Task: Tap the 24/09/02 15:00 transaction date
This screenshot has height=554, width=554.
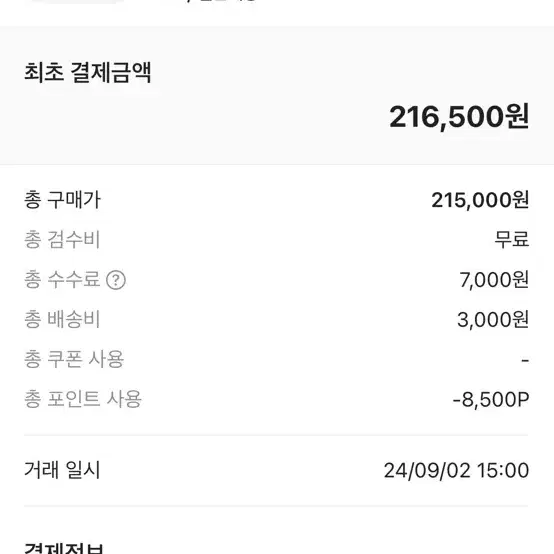Action: click(456, 471)
